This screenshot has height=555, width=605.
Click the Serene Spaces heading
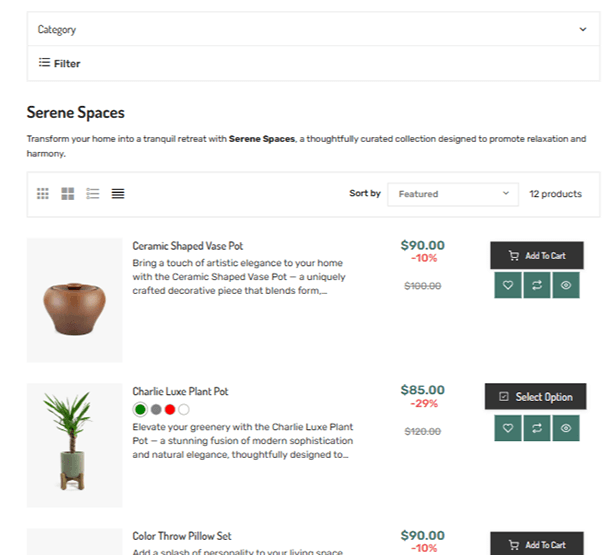(x=76, y=112)
